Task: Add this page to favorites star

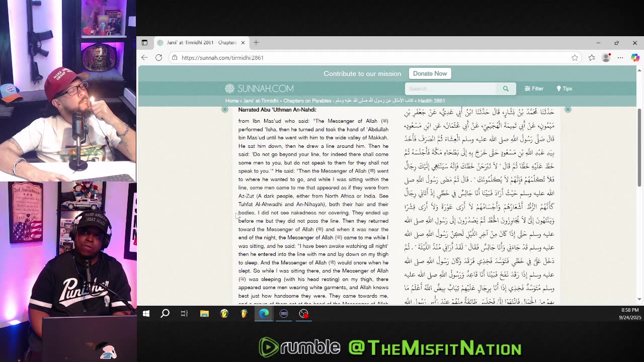Action: click(575, 58)
